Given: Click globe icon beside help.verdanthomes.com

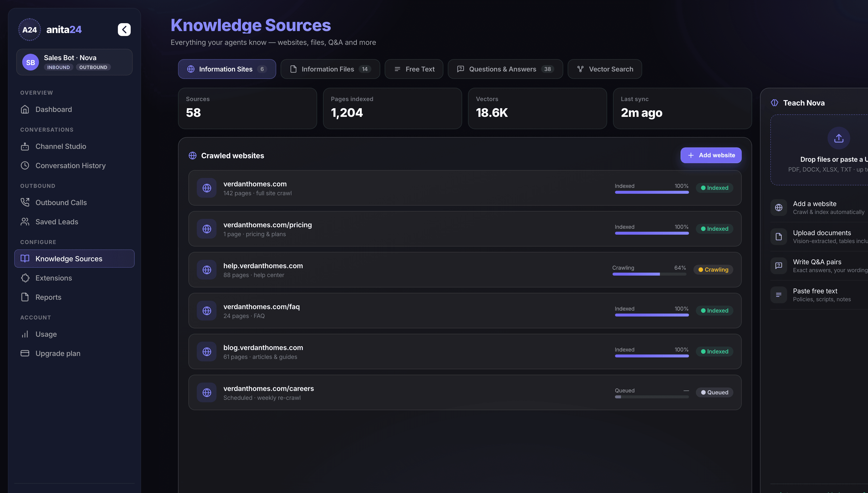Looking at the screenshot, I should point(207,269).
